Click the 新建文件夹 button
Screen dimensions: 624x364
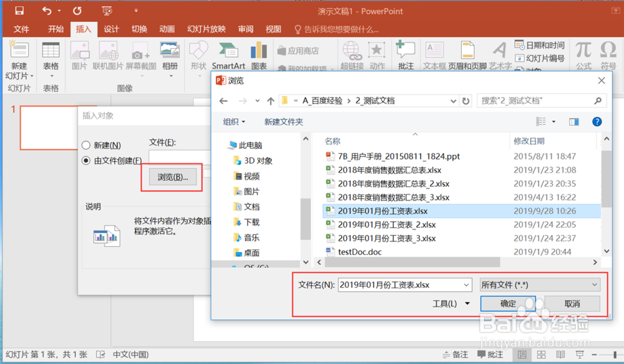tap(283, 122)
